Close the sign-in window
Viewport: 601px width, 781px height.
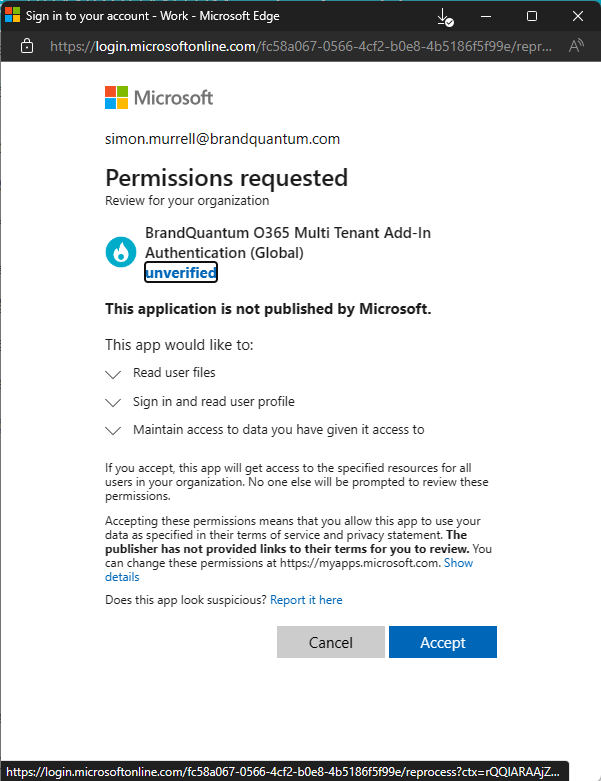(578, 16)
